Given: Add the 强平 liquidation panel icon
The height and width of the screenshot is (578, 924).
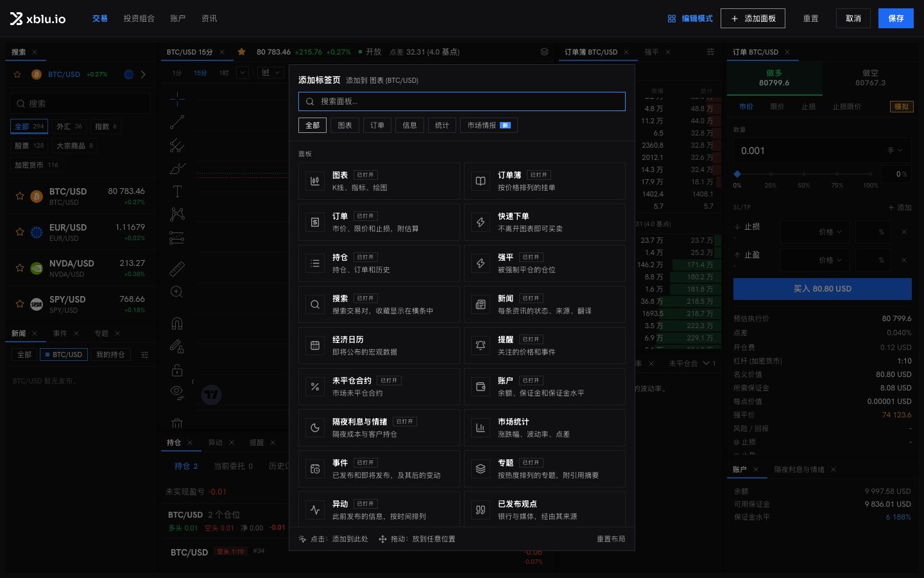Looking at the screenshot, I should click(481, 263).
